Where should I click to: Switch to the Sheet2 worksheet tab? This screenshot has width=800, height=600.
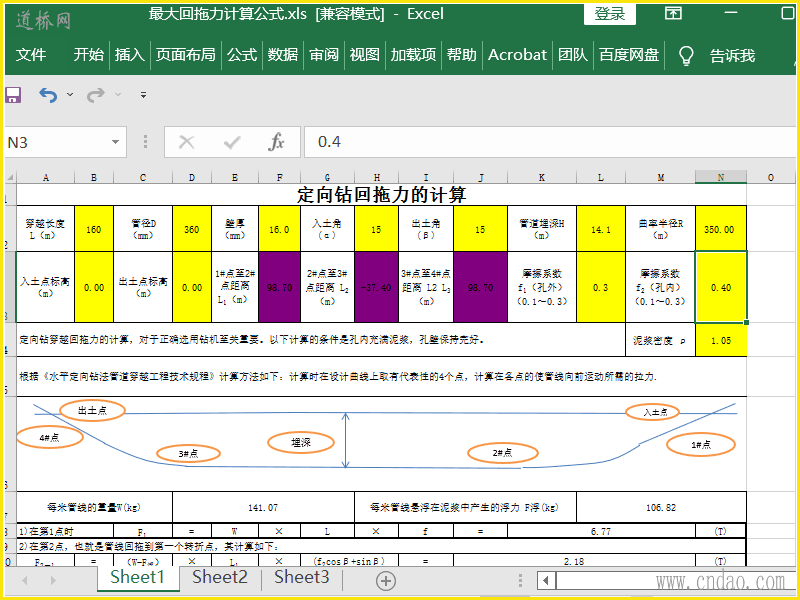219,577
